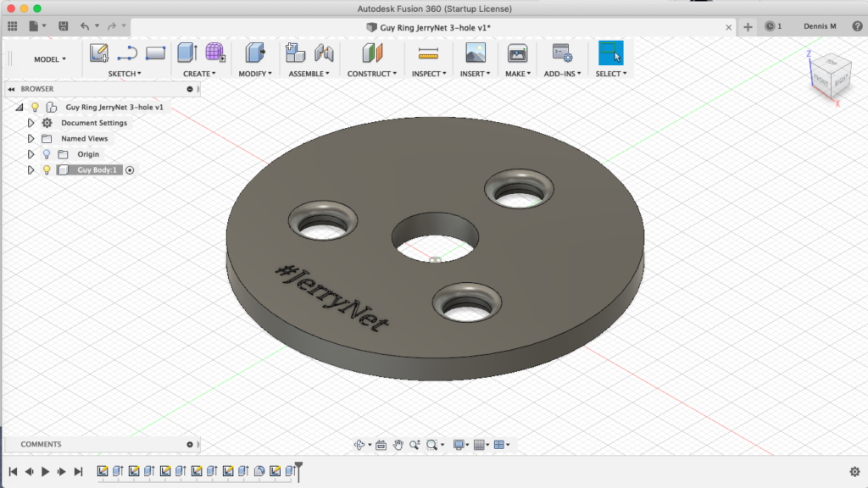The width and height of the screenshot is (868, 488).
Task: Open the CREATE menu
Action: (x=199, y=74)
